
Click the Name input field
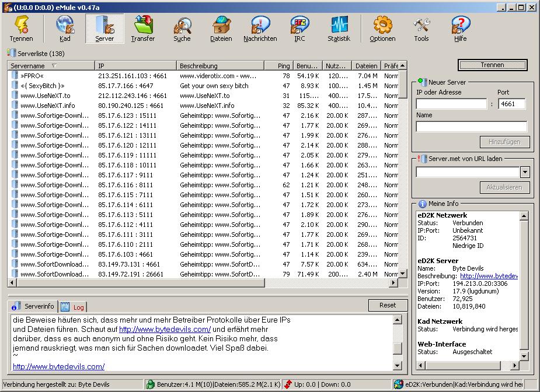(472, 127)
